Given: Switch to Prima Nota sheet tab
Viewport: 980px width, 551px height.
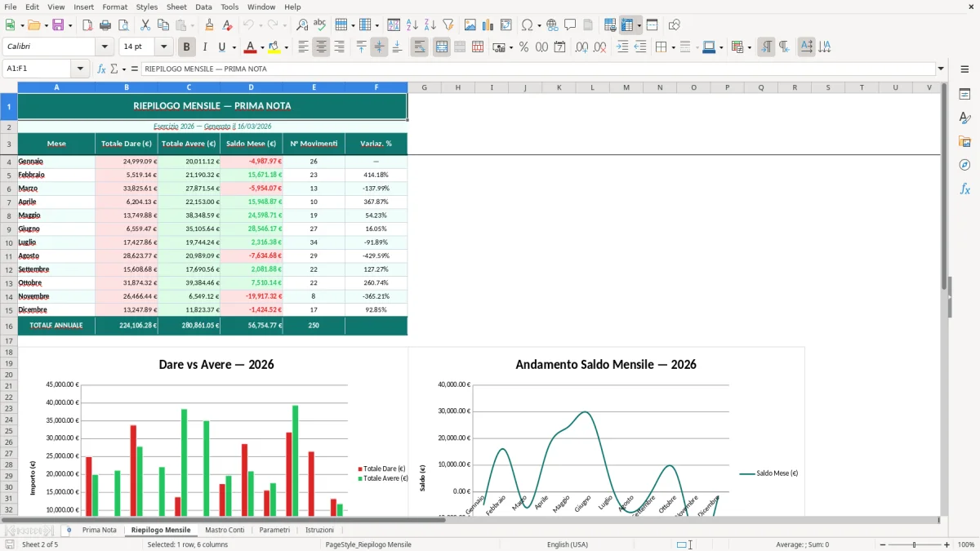Looking at the screenshot, I should pyautogui.click(x=100, y=530).
